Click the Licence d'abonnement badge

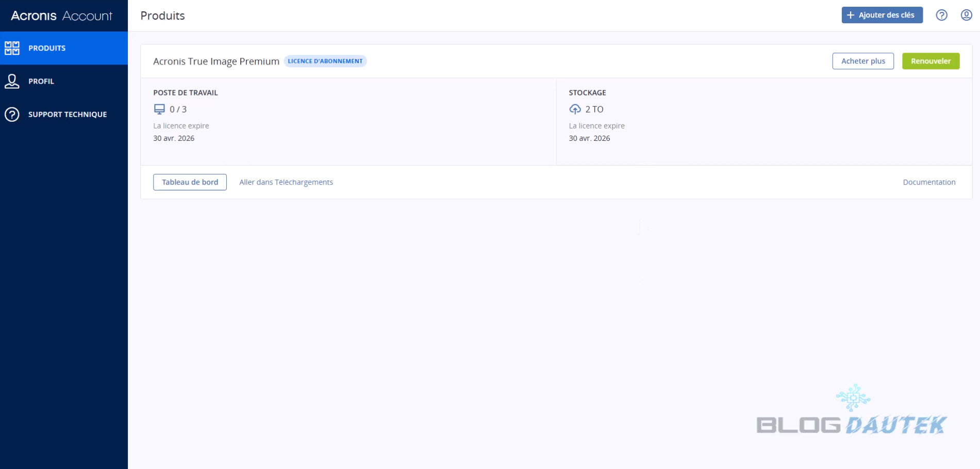pyautogui.click(x=325, y=61)
